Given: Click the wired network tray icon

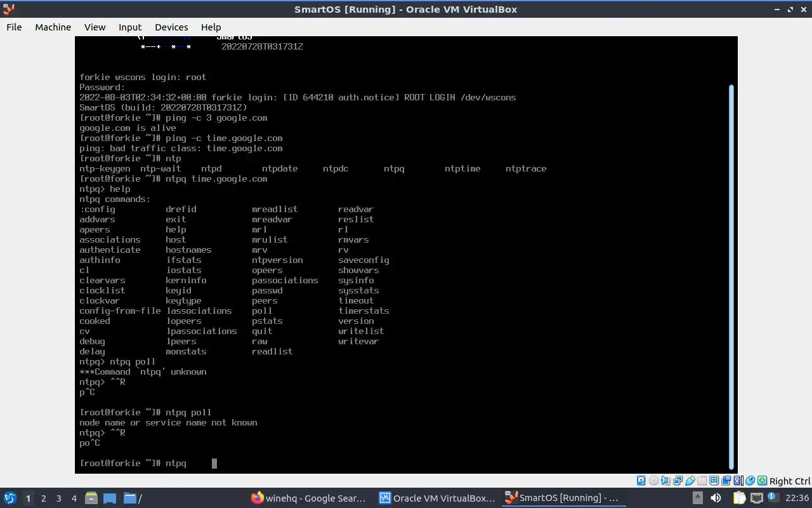Looking at the screenshot, I should [x=756, y=498].
